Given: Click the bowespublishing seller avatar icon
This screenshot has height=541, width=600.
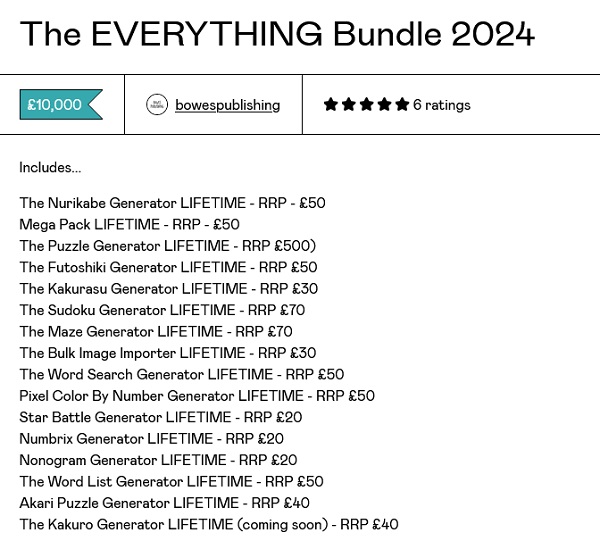Looking at the screenshot, I should point(157,105).
